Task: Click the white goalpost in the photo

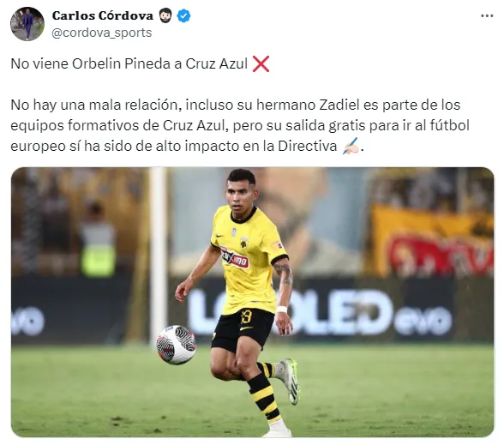Action: pyautogui.click(x=158, y=256)
